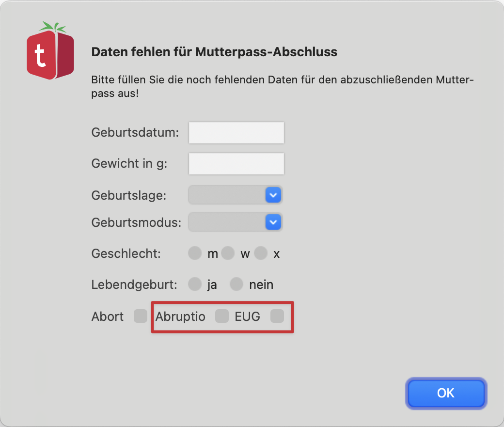Image resolution: width=504 pixels, height=427 pixels.
Task: Click the blue chevron next to Geburtsmodus
Action: tap(273, 222)
